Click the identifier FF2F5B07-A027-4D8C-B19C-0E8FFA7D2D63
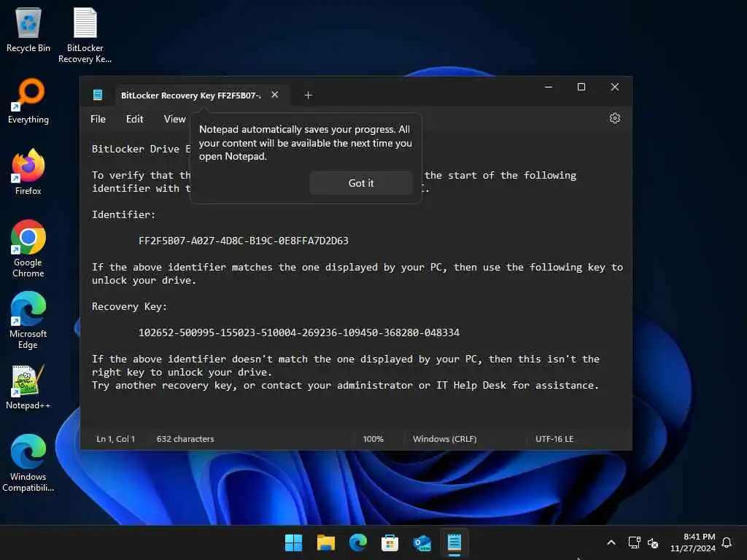Screen dimensions: 747x560 [x=244, y=241]
